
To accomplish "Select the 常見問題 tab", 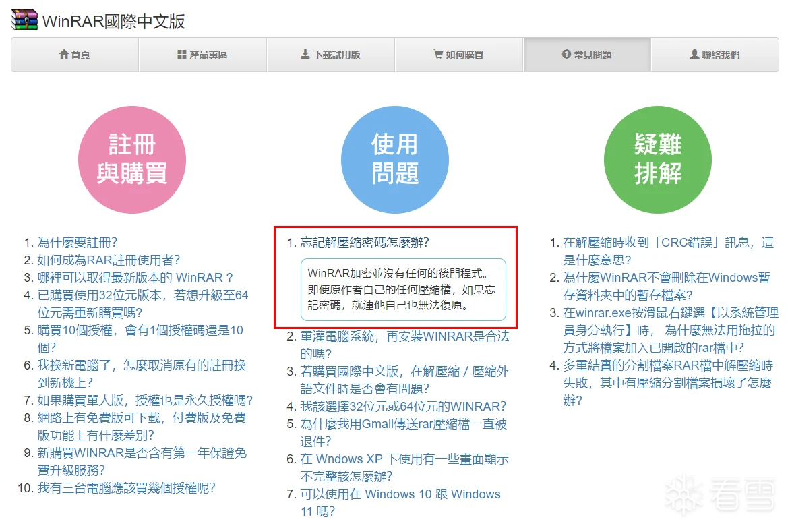I will [587, 55].
